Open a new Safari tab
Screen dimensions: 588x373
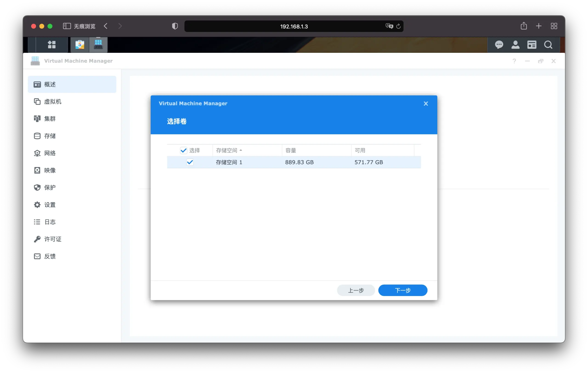coord(539,26)
